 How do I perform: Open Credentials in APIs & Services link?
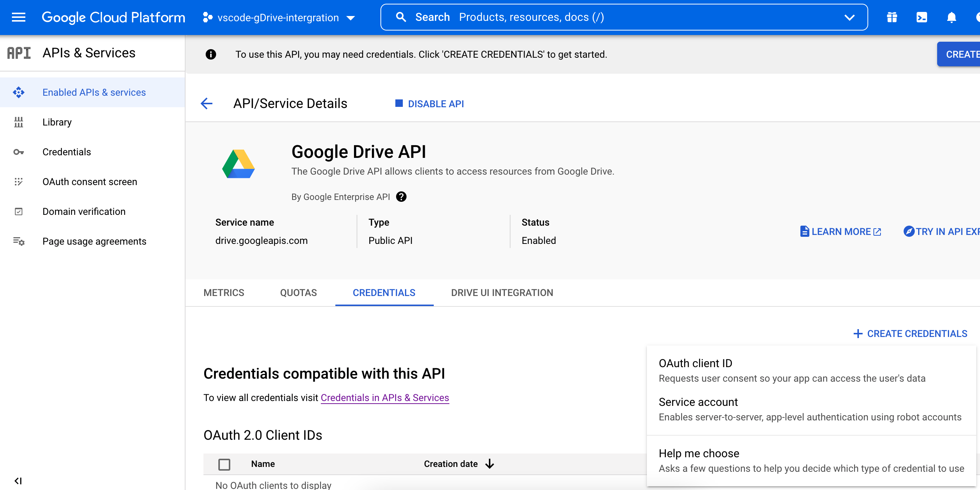[385, 398]
